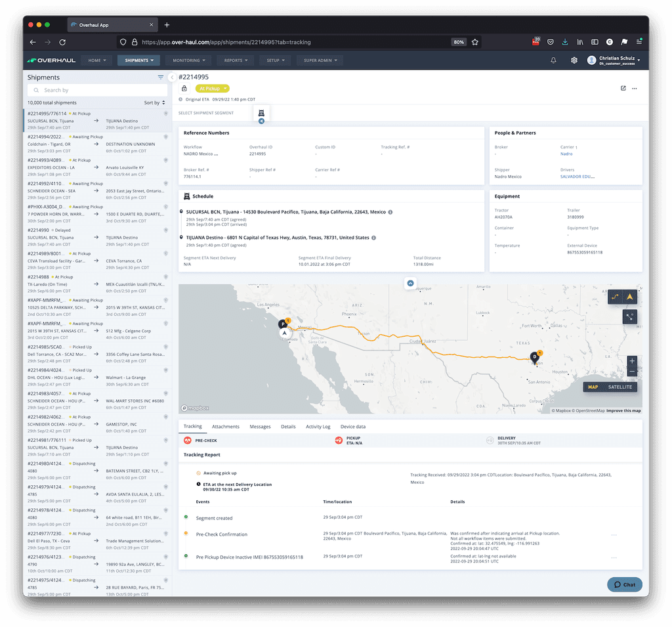Toggle pin on shipment #2214992/4110
The height and width of the screenshot is (627, 672).
[x=166, y=184]
